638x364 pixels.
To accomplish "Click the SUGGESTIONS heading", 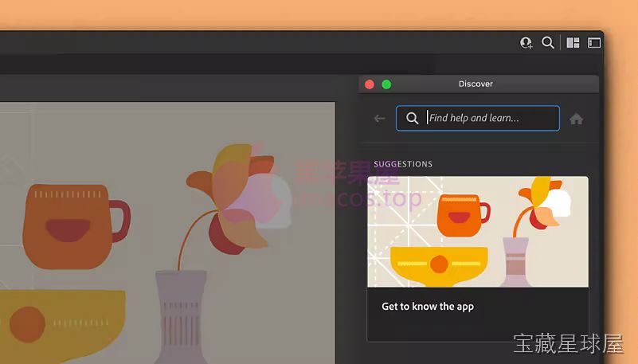I will (403, 164).
